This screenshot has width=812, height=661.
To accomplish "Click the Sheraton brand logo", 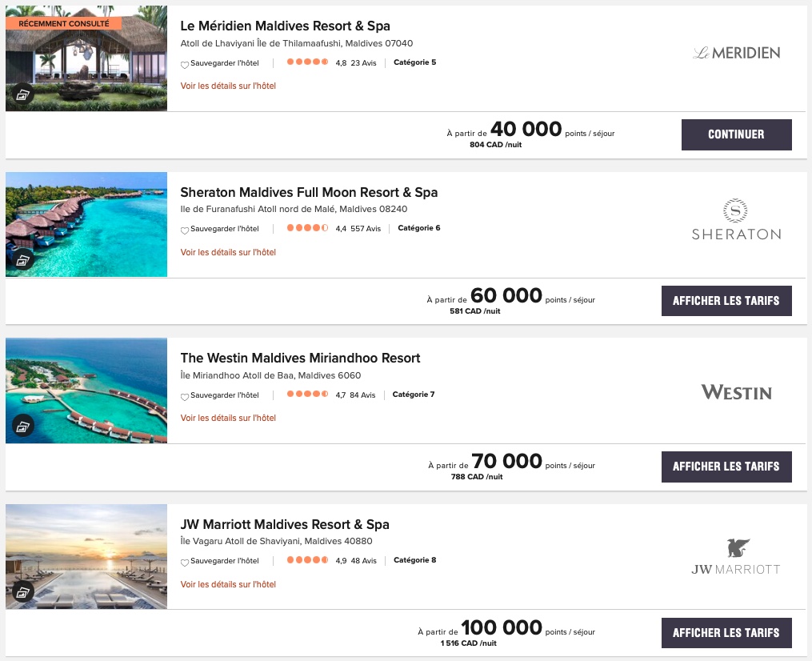I will 736,220.
